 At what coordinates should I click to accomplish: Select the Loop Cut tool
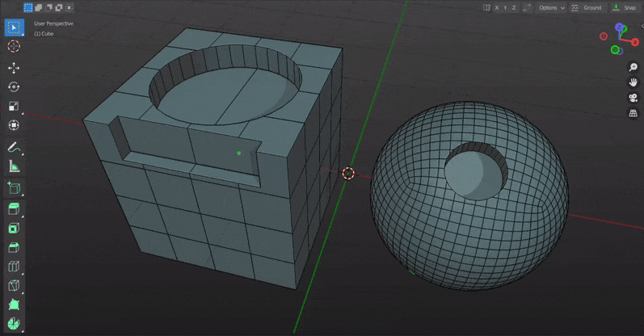pos(14,267)
